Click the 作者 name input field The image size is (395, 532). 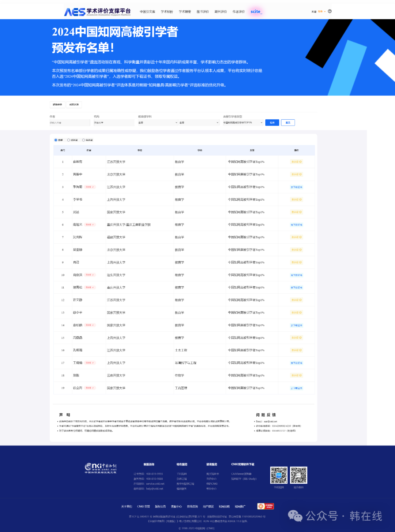[x=69, y=123]
